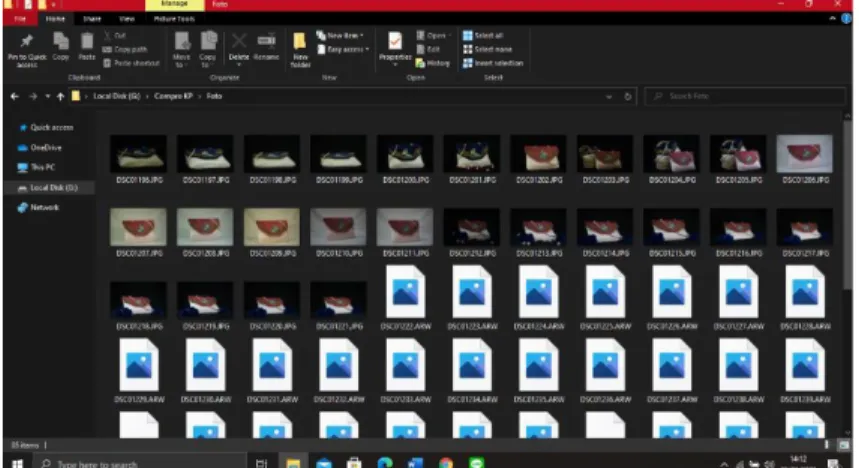Image resolution: width=859 pixels, height=468 pixels.
Task: Click Open in the Open group
Action: tap(433, 36)
